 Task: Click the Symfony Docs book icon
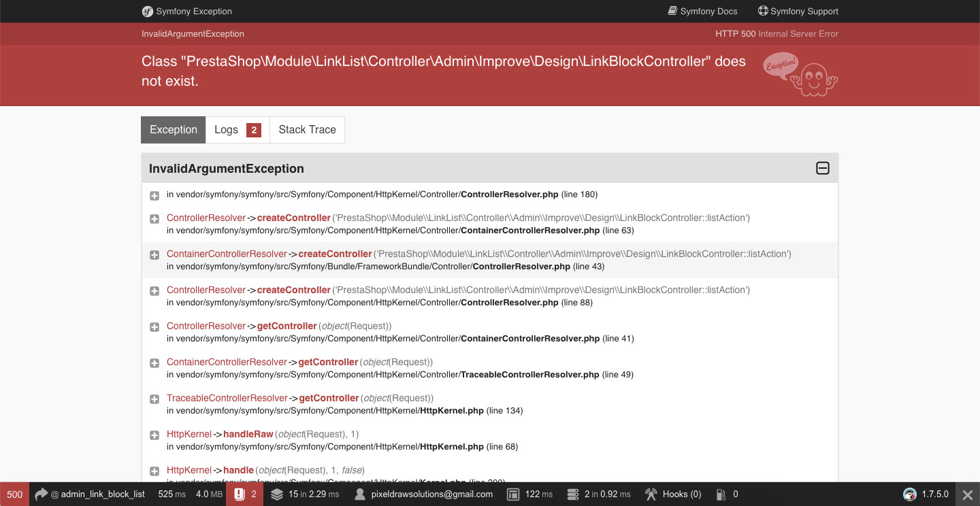(672, 11)
